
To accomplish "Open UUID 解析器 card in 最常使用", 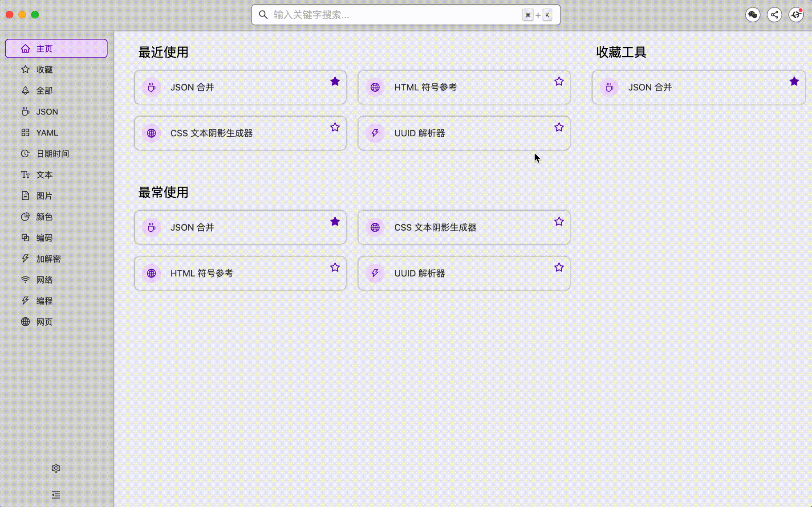I will tap(464, 273).
